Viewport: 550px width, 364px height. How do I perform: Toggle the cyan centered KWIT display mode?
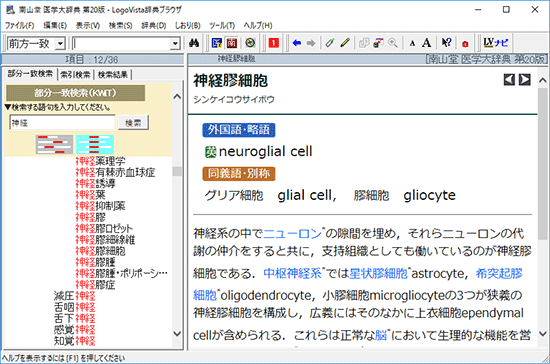coord(95,144)
